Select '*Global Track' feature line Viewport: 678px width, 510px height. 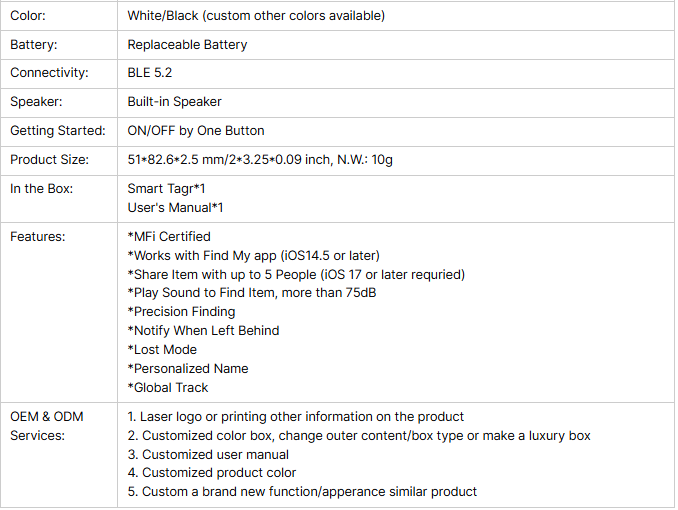coord(168,388)
